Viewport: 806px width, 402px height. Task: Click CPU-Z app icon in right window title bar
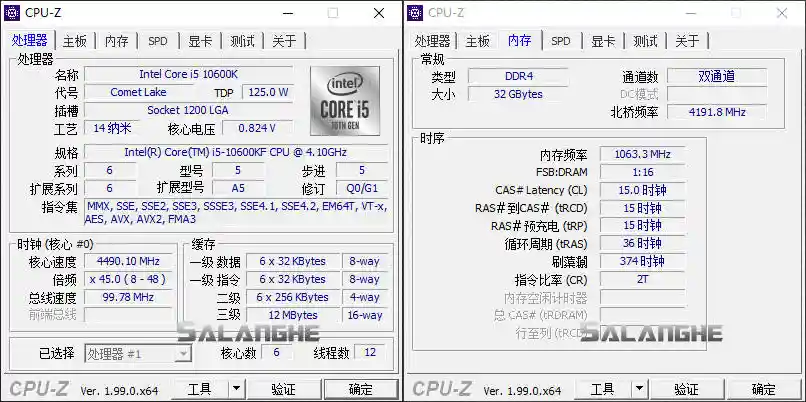[x=415, y=13]
